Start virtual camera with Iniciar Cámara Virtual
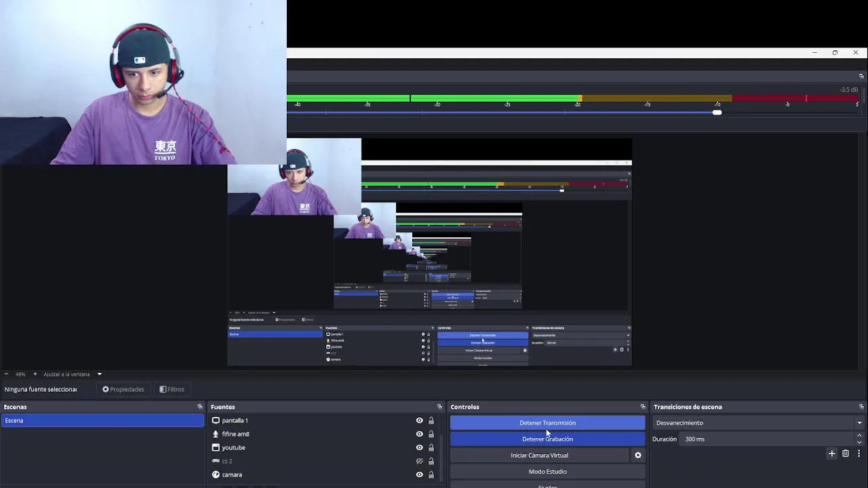Viewport: 868px width, 488px height. pyautogui.click(x=539, y=455)
